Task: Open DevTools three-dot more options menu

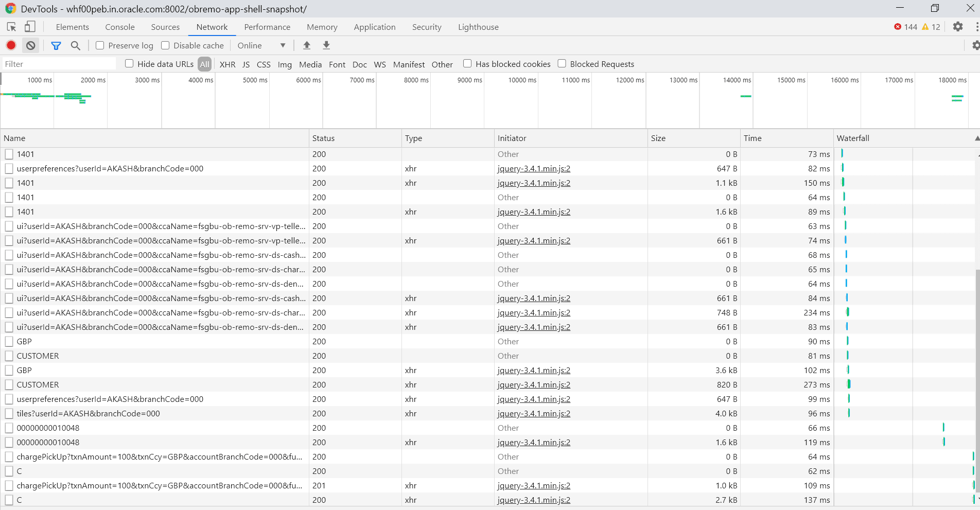Action: (x=976, y=27)
